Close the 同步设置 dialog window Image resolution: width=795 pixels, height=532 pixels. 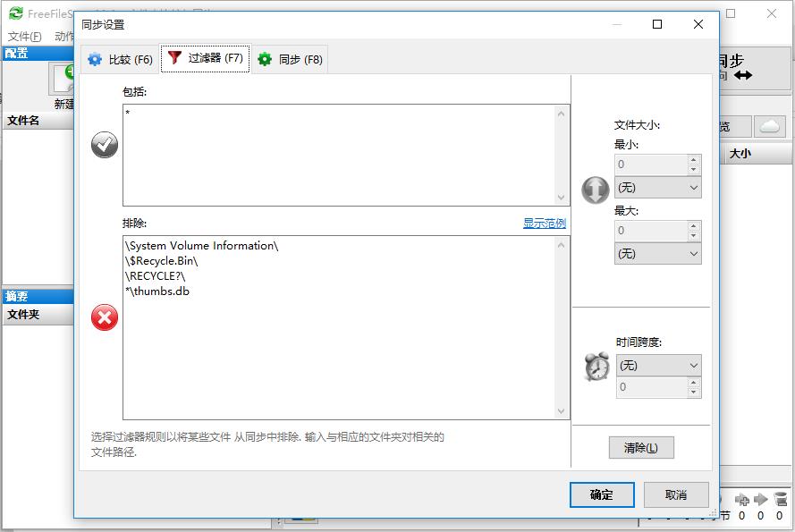point(698,24)
